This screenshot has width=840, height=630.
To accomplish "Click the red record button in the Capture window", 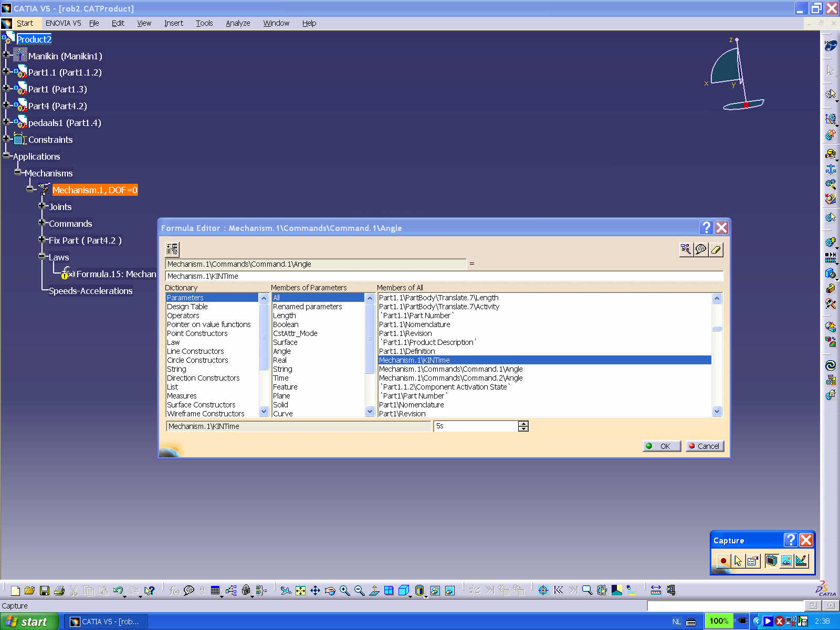I will click(723, 561).
